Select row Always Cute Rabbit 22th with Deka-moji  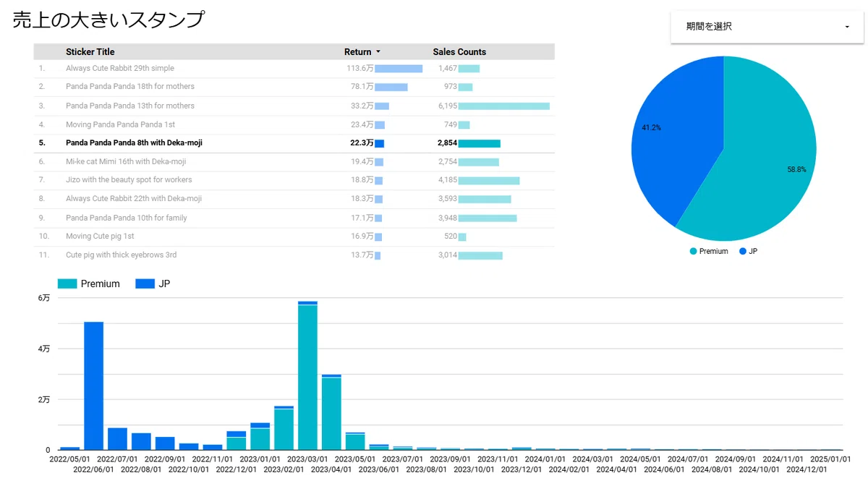[x=294, y=199]
